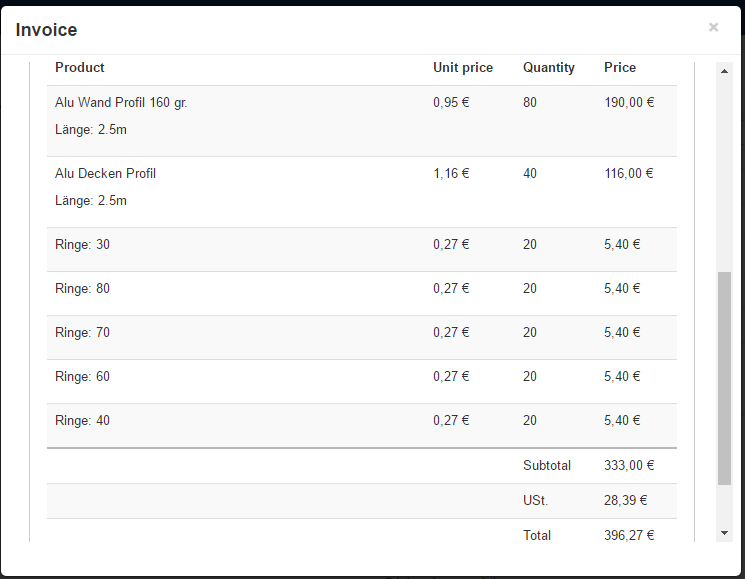
Task: Click the USt. amount 28,39 €
Action: click(625, 500)
